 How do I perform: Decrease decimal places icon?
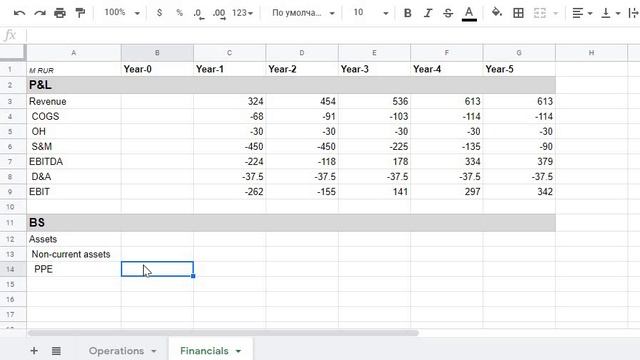coord(199,13)
